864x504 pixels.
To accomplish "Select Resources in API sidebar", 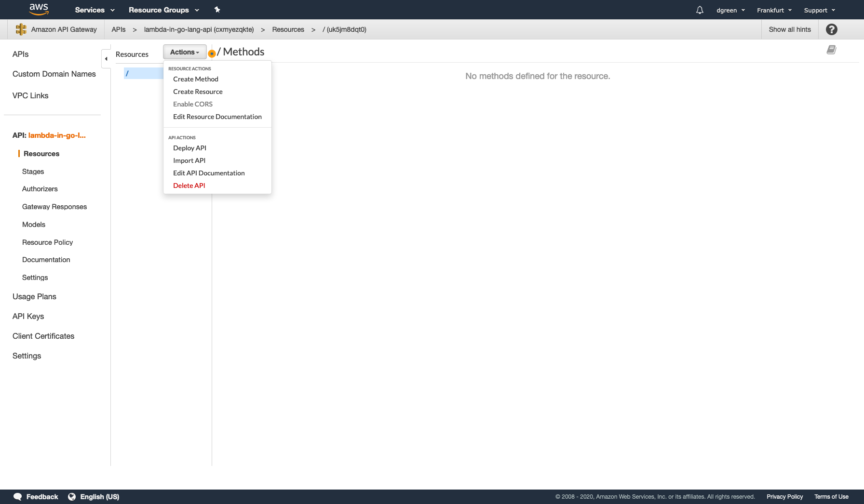I will tap(41, 154).
